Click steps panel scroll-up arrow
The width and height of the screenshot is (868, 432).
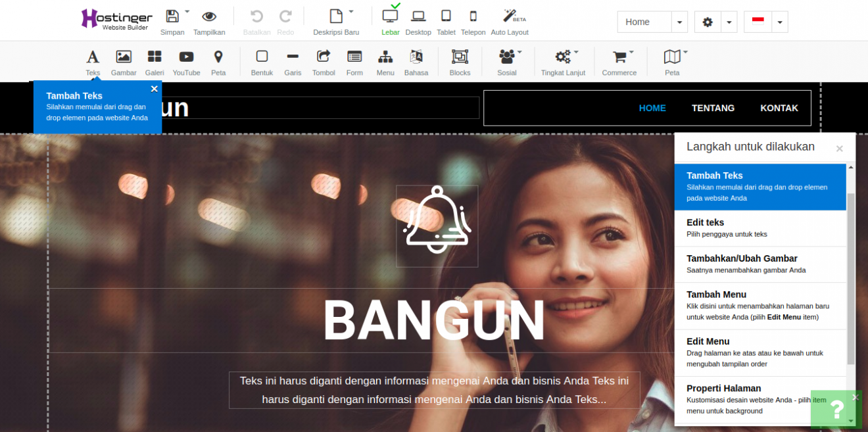tap(851, 168)
